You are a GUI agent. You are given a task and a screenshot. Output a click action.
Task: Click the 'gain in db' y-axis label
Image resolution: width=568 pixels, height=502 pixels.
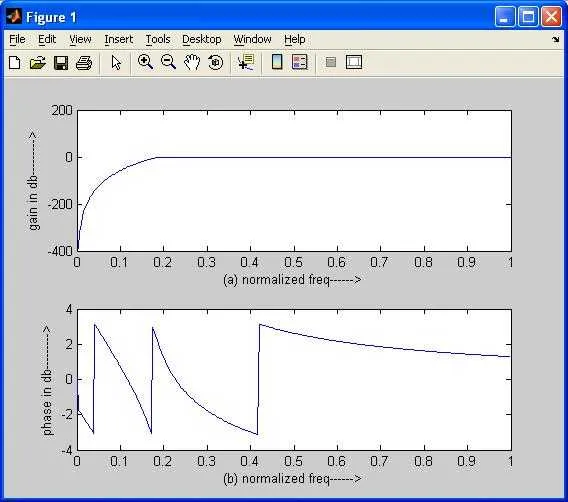33,181
